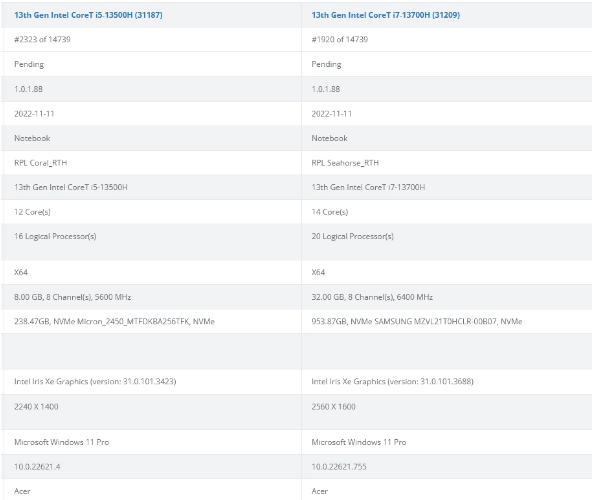Click the Pending status in the i5-13500H column
This screenshot has width=592, height=500.
pos(29,64)
